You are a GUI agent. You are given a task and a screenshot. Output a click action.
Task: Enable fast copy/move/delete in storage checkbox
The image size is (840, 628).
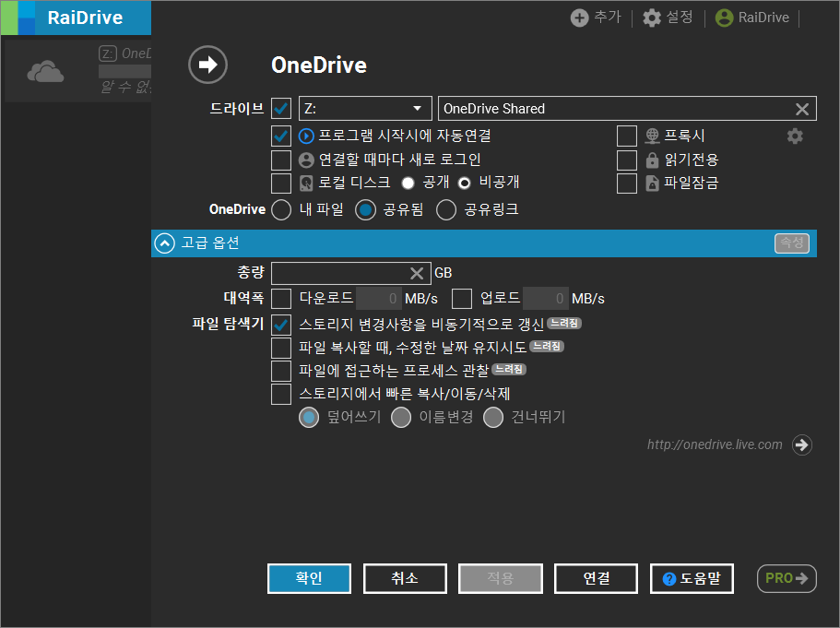tap(281, 394)
